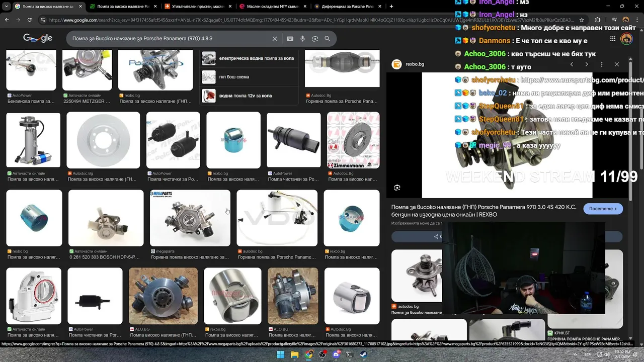Viewport: 644px width, 362px height.
Task: Go back in browser history
Action: click(7, 20)
